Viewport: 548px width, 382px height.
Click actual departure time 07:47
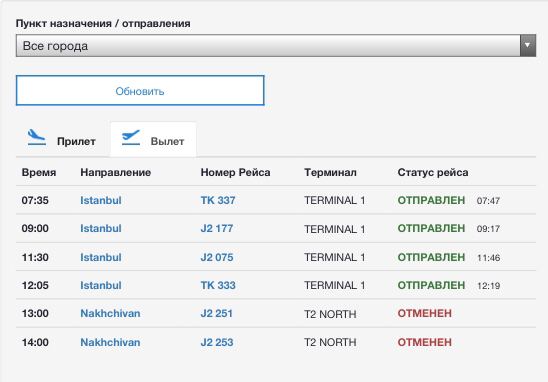(x=488, y=201)
